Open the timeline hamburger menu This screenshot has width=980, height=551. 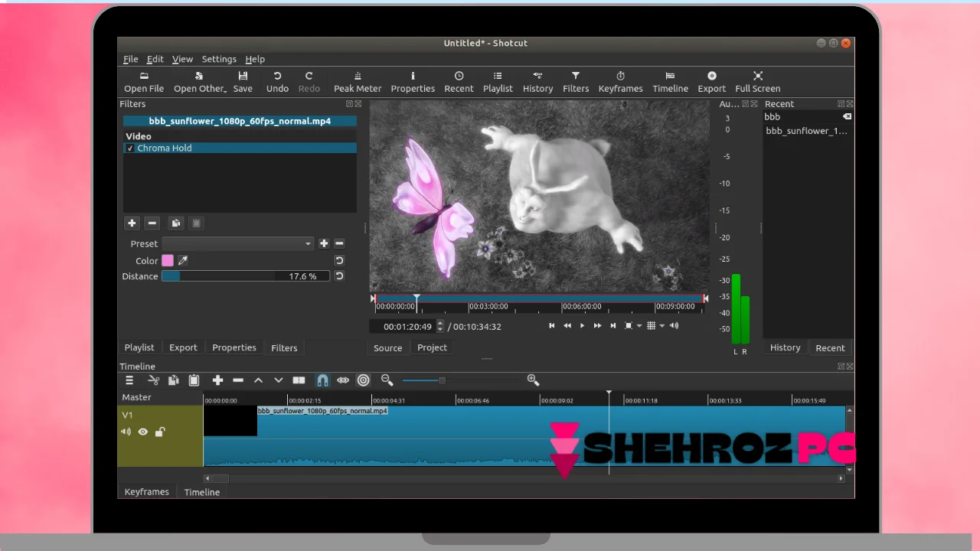pyautogui.click(x=129, y=380)
